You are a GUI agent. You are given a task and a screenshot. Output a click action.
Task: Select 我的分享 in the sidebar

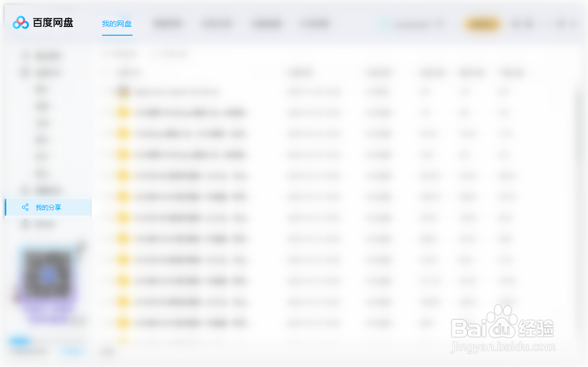pos(48,207)
